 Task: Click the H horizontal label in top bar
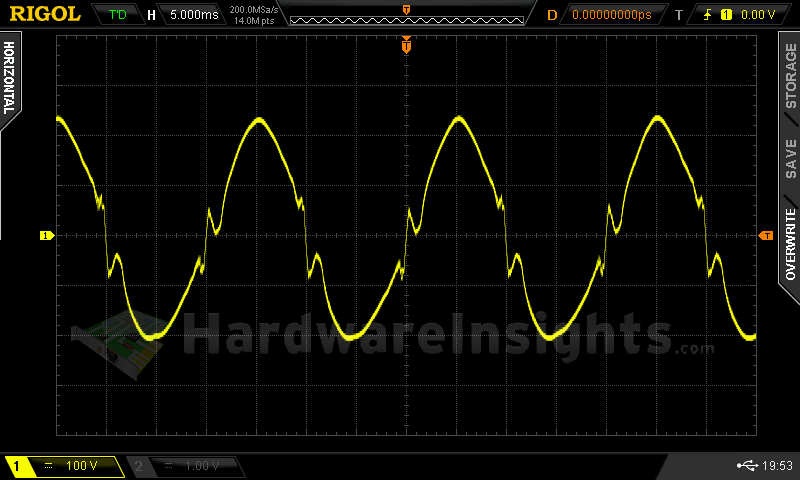(151, 15)
